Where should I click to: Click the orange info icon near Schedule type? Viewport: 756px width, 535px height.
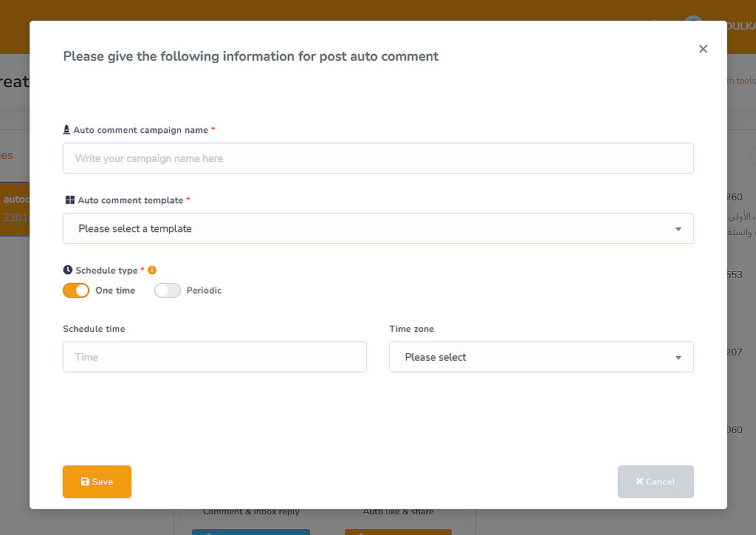pyautogui.click(x=152, y=270)
